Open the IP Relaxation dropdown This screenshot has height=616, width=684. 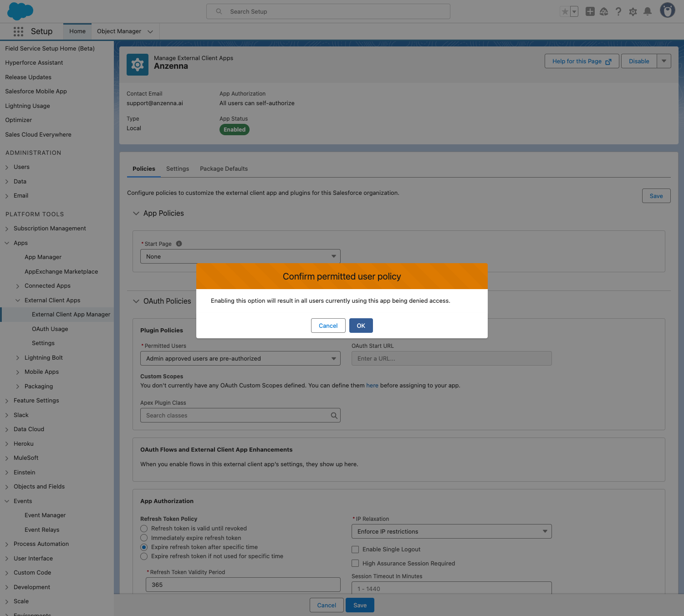click(x=451, y=532)
